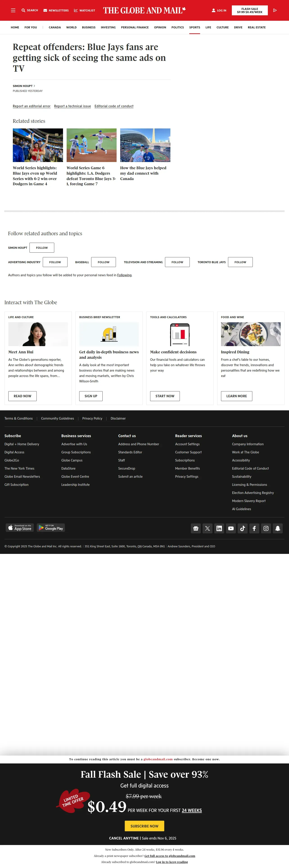The width and height of the screenshot is (289, 868).
Task: Click Read Now on Ann Hui card
Action: [x=23, y=396]
